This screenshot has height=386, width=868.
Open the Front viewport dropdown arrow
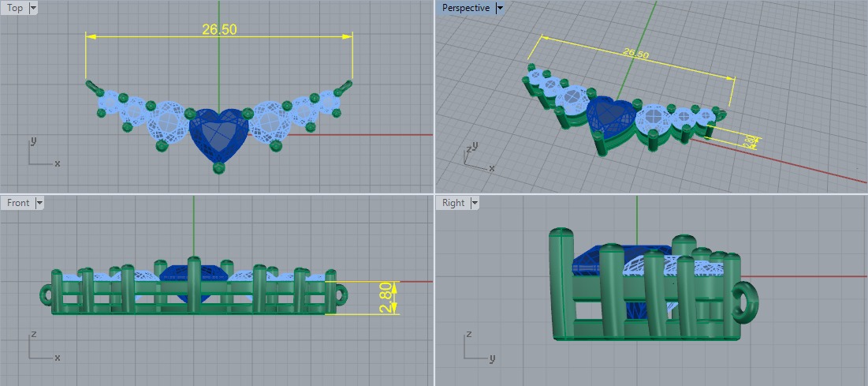click(x=39, y=203)
